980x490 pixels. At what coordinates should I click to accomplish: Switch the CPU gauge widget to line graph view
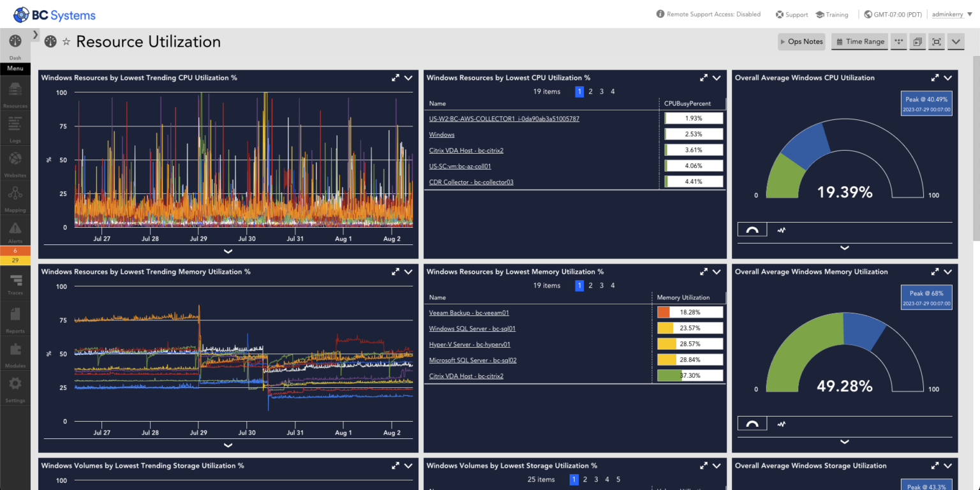point(781,230)
